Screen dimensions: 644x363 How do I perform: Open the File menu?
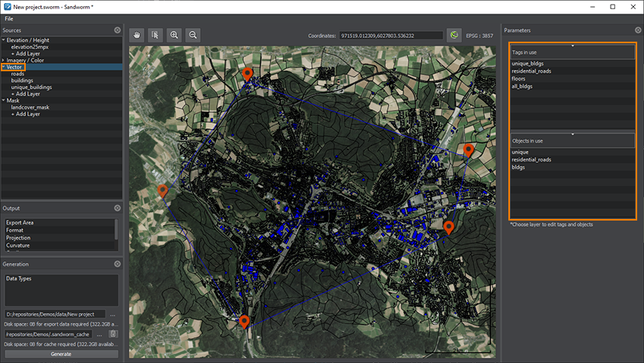(x=9, y=19)
